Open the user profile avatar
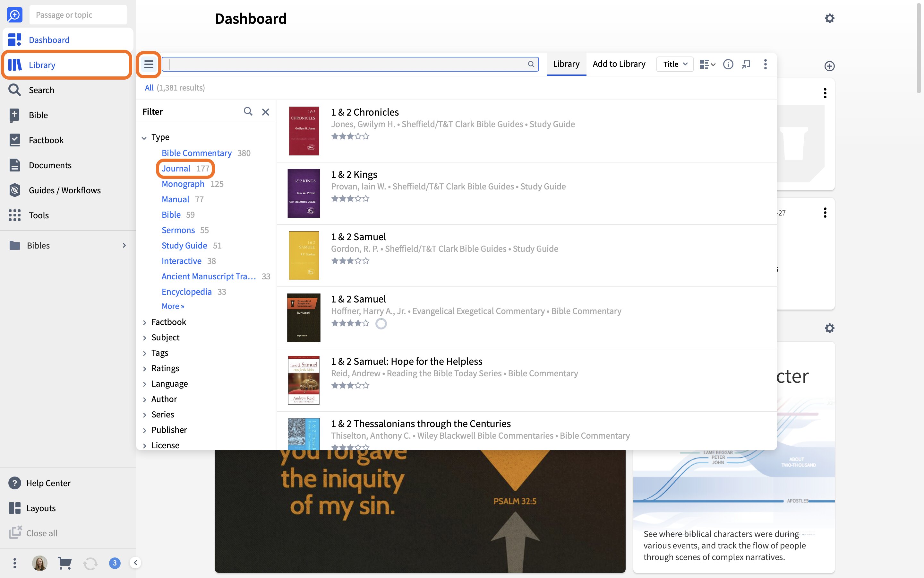The image size is (924, 578). 40,563
